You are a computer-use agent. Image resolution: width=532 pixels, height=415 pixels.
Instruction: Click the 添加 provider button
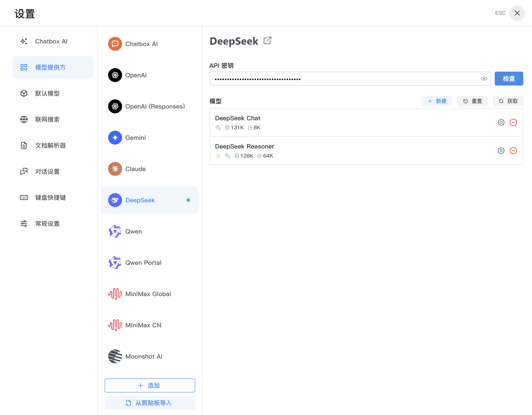pos(150,385)
